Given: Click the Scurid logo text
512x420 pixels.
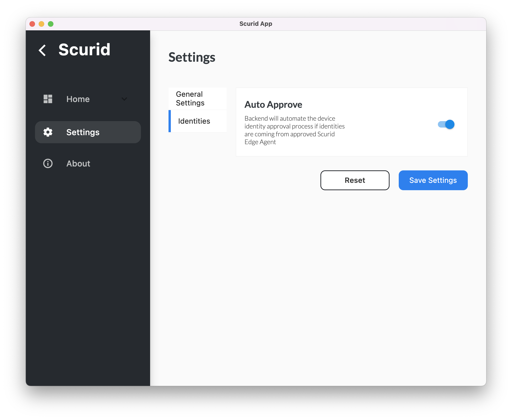Looking at the screenshot, I should [x=84, y=50].
